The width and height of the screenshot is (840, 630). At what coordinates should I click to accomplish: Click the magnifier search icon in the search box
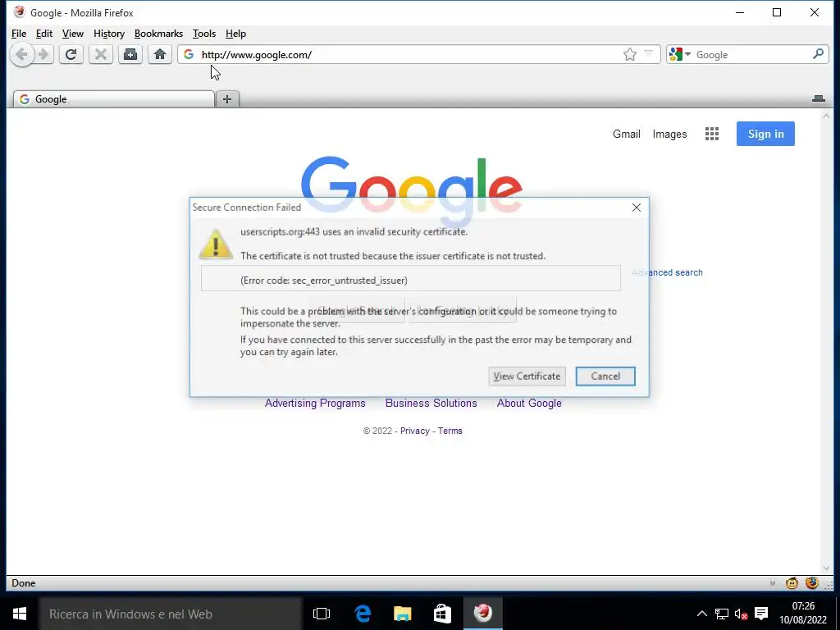[x=818, y=54]
